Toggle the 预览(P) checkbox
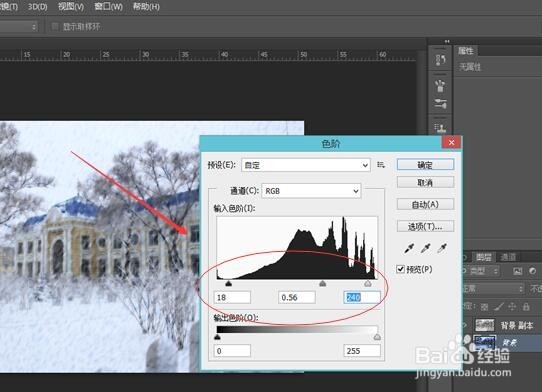This screenshot has height=392, width=542. (x=400, y=269)
